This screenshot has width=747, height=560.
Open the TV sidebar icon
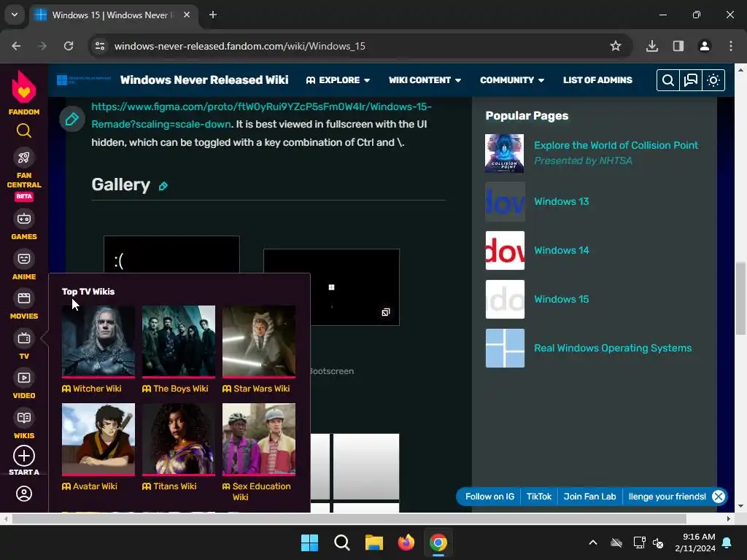24,338
